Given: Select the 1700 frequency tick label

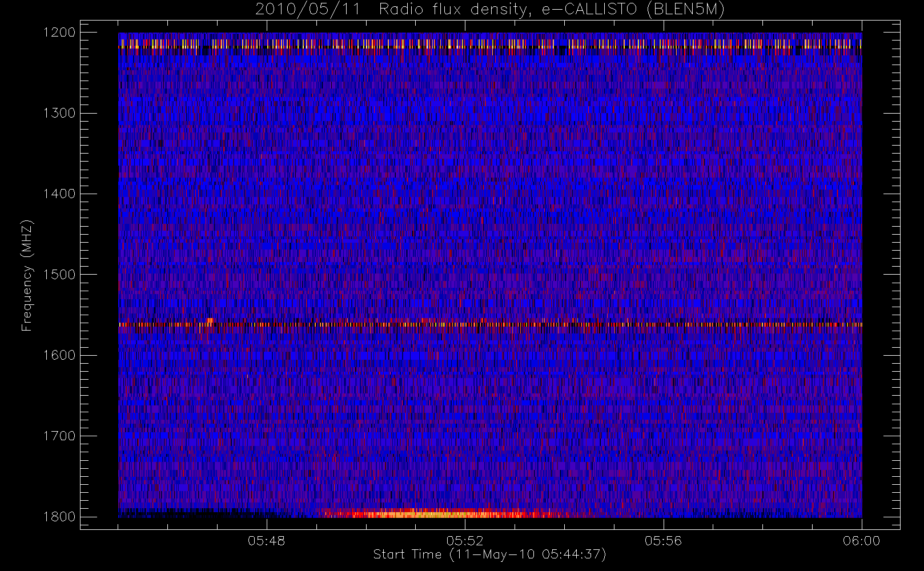Looking at the screenshot, I should 59,436.
